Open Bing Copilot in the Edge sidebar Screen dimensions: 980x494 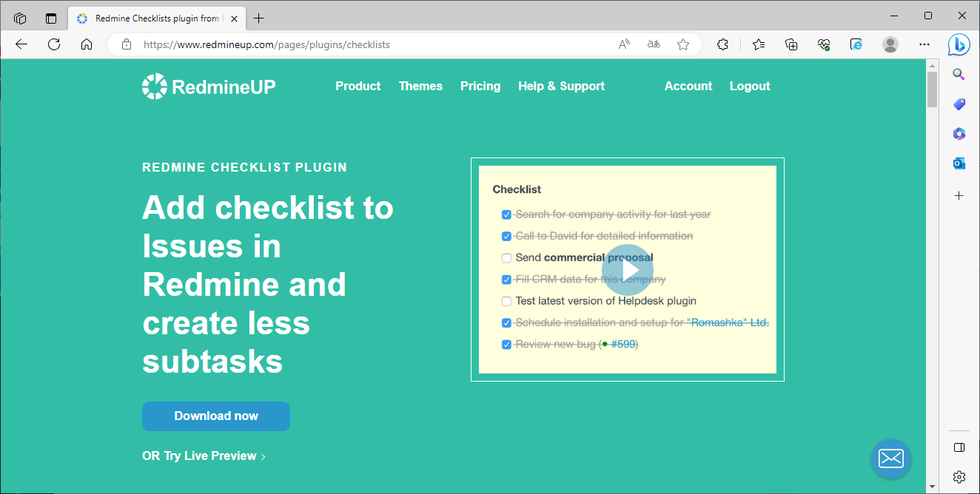click(x=959, y=44)
